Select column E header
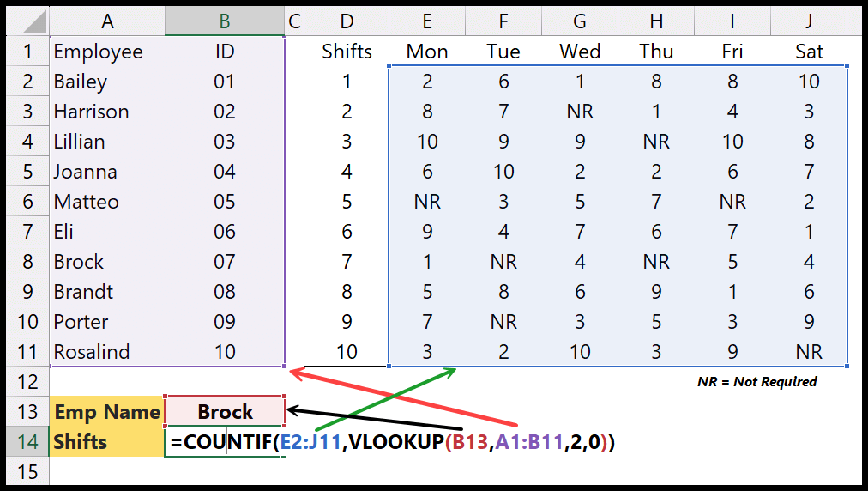This screenshot has width=868, height=491. pyautogui.click(x=427, y=21)
